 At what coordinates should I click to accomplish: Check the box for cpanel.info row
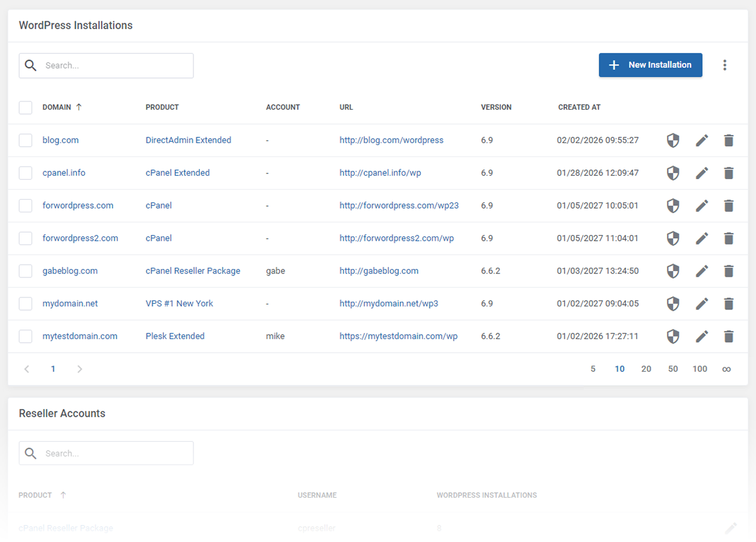coord(25,173)
